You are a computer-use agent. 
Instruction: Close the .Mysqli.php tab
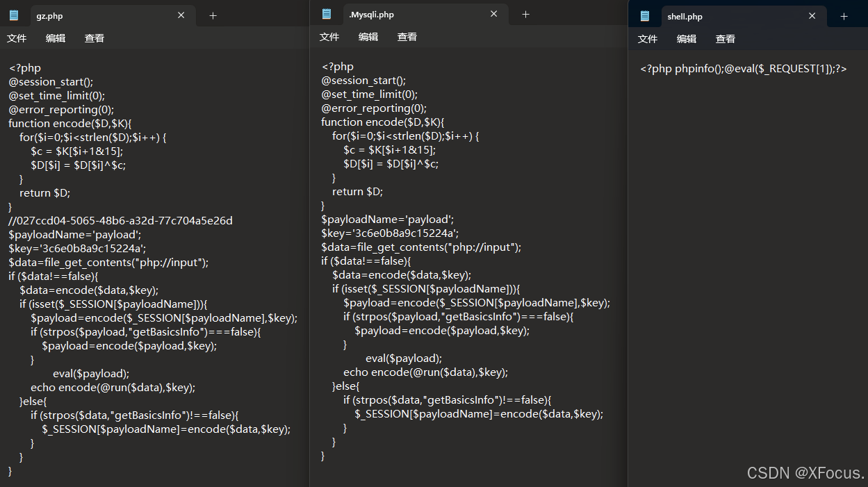click(x=493, y=14)
